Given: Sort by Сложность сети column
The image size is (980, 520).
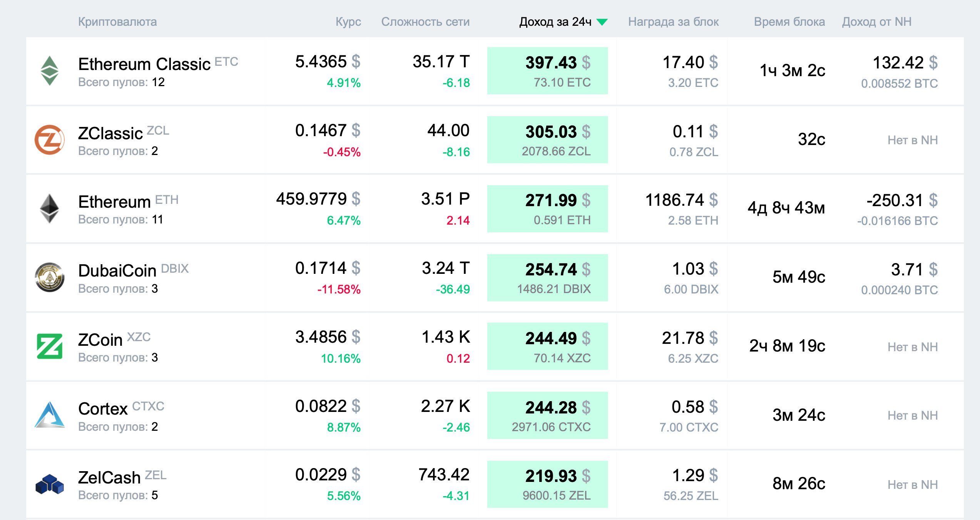Looking at the screenshot, I should point(425,22).
